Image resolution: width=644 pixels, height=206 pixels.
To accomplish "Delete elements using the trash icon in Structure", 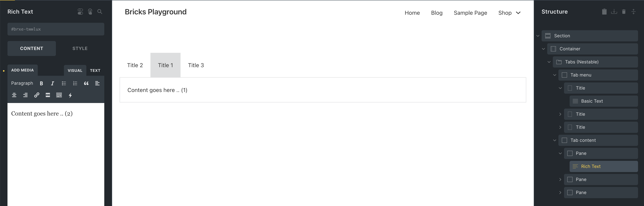I will (624, 12).
